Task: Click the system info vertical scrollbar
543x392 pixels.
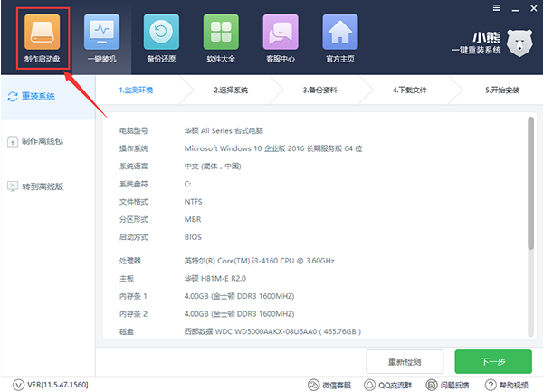Action: 531,183
